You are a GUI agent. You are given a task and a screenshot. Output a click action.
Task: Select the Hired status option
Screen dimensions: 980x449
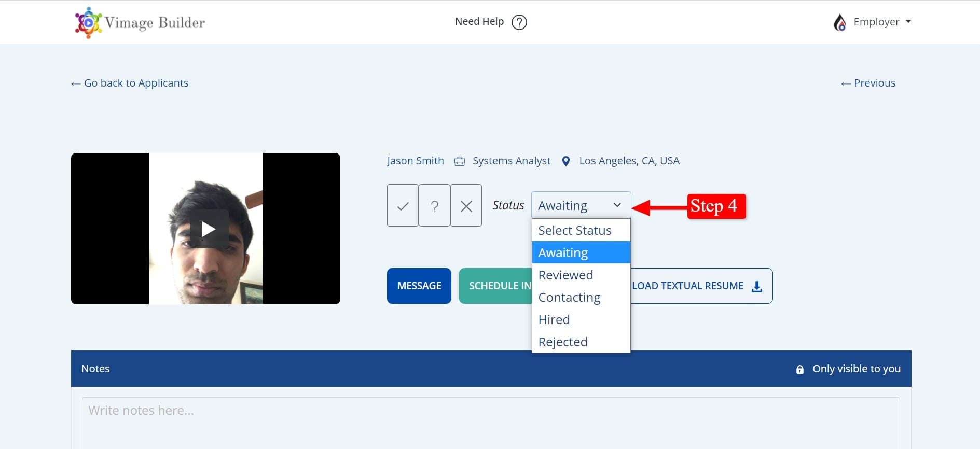(x=581, y=319)
